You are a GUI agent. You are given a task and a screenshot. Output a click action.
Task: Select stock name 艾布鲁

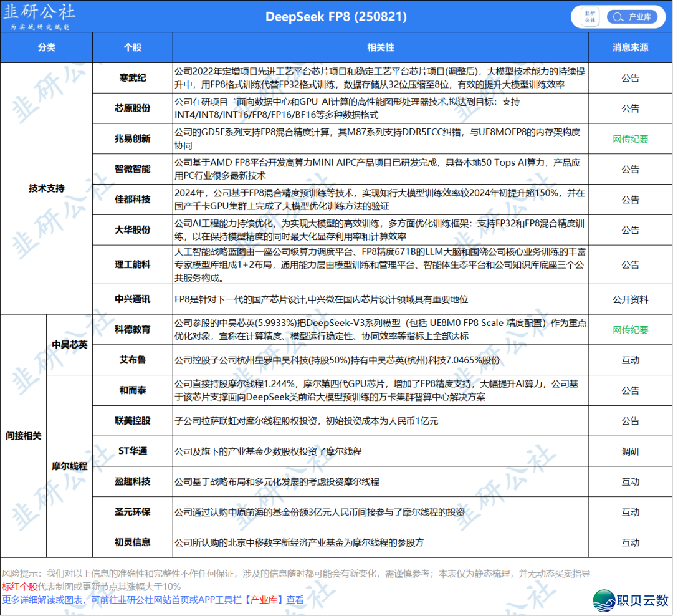(133, 360)
